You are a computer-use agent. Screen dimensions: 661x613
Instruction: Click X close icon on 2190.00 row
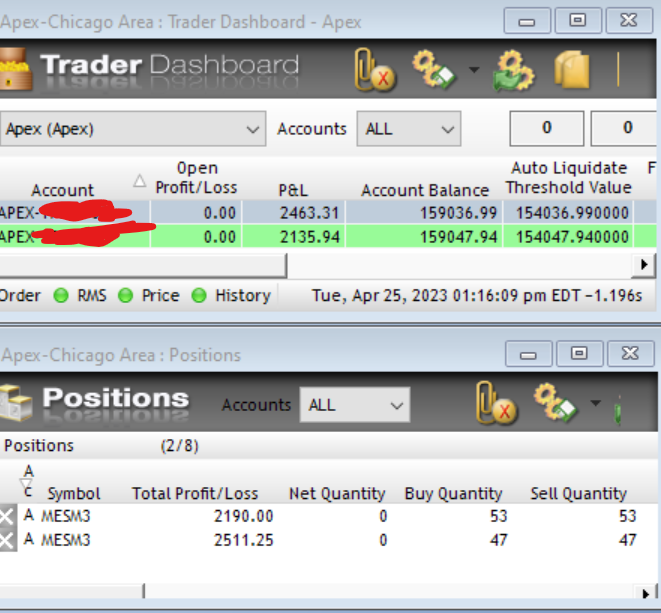pyautogui.click(x=8, y=516)
